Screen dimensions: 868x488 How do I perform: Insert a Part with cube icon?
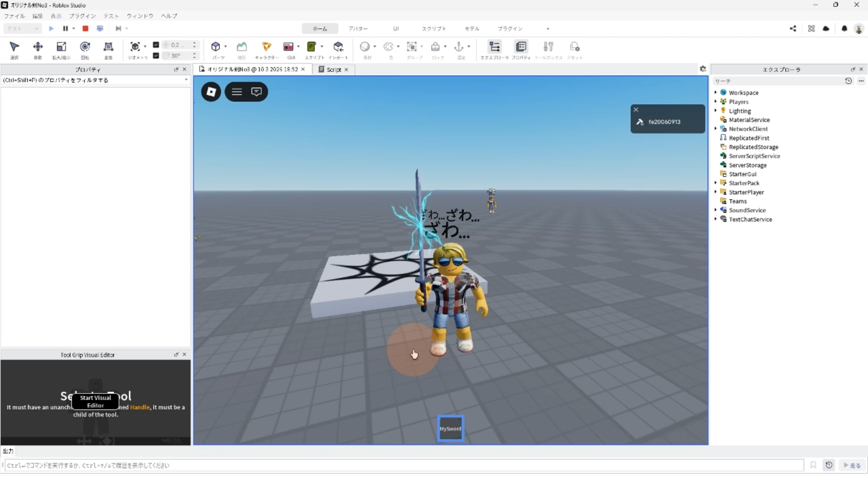pyautogui.click(x=216, y=47)
